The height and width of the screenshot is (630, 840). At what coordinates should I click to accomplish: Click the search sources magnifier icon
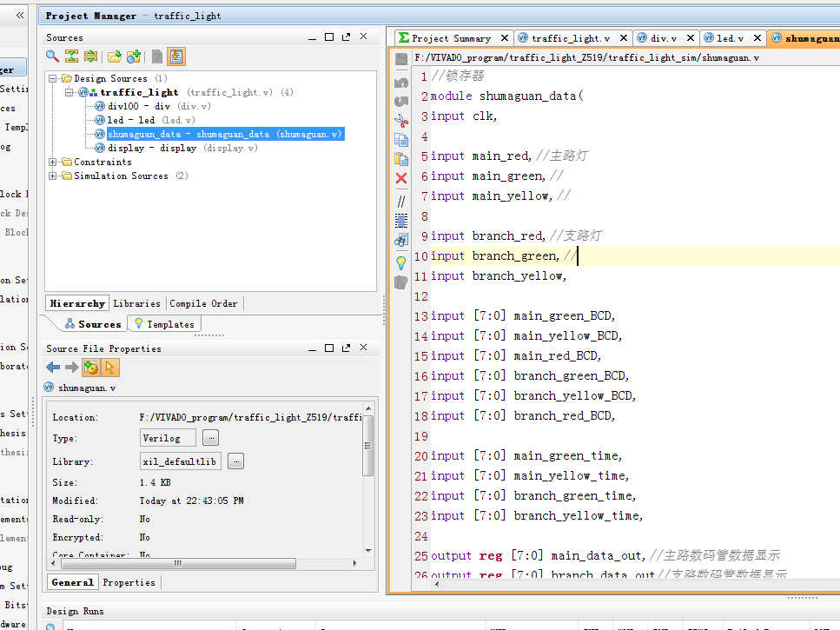[52, 56]
